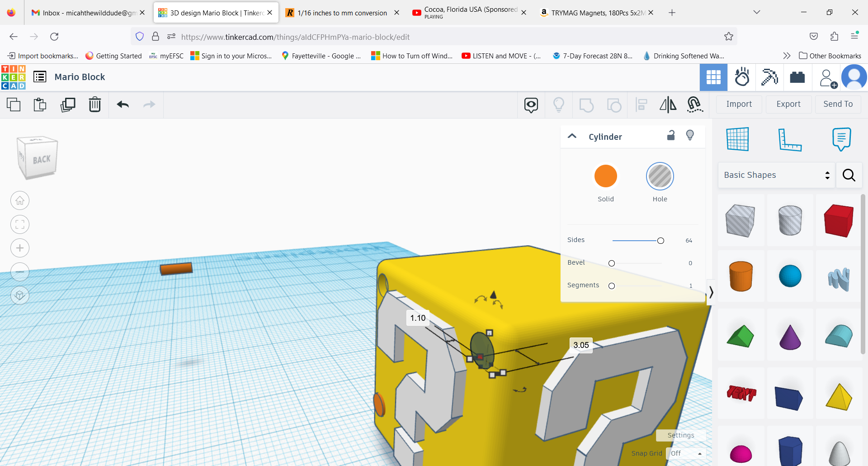
Task: Open the Snap Grid dropdown
Action: (686, 453)
